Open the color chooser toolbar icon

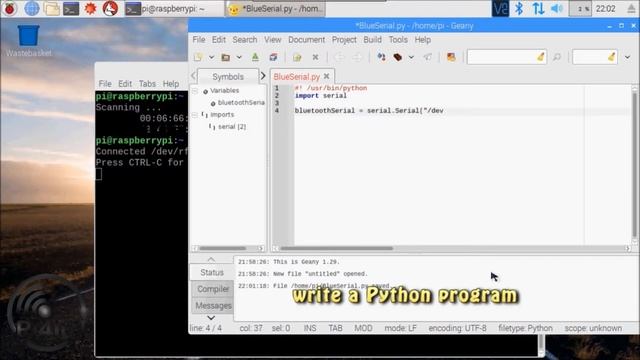[451, 57]
